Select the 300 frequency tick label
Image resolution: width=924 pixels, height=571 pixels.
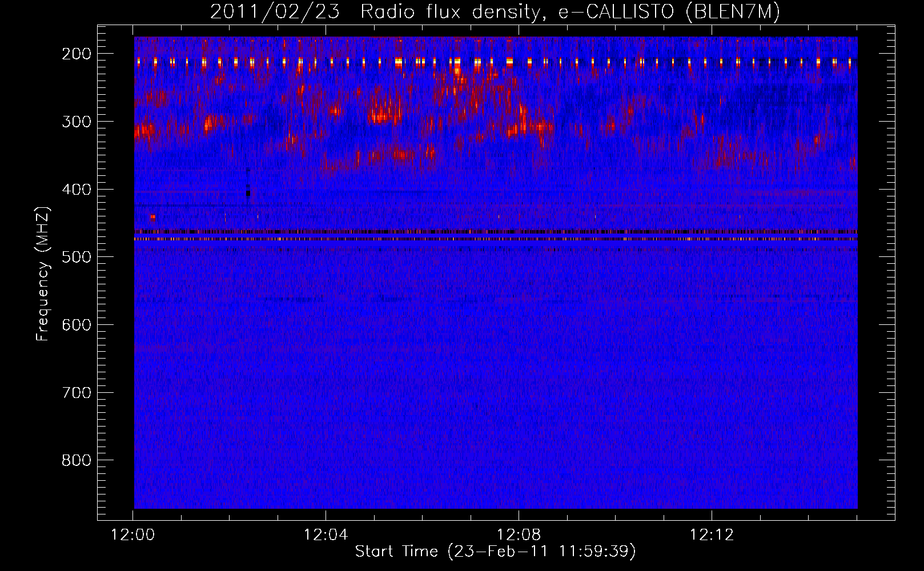[77, 122]
